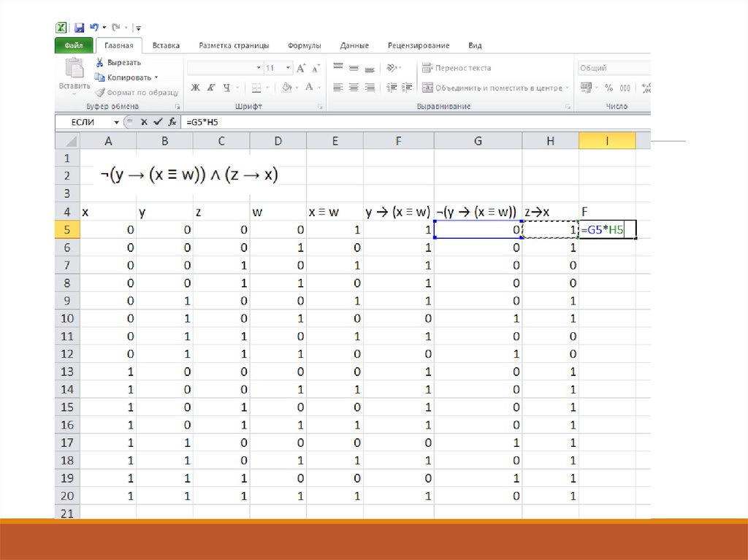Click the align text left icon
This screenshot has width=748, height=560.
[x=338, y=88]
